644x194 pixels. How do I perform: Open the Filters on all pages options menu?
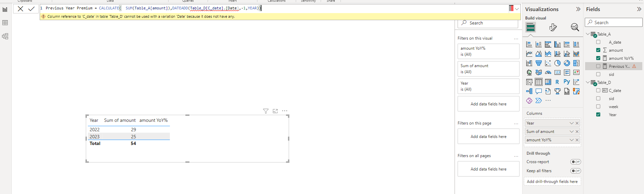tap(516, 156)
